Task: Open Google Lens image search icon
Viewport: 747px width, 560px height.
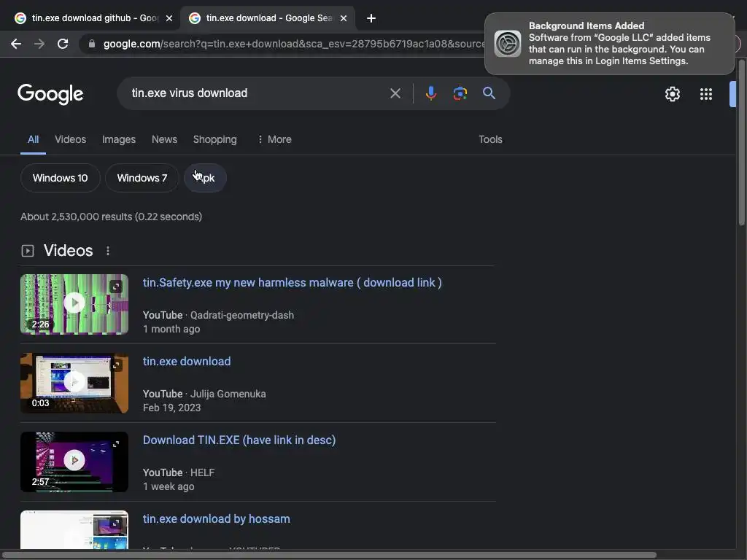Action: (460, 93)
